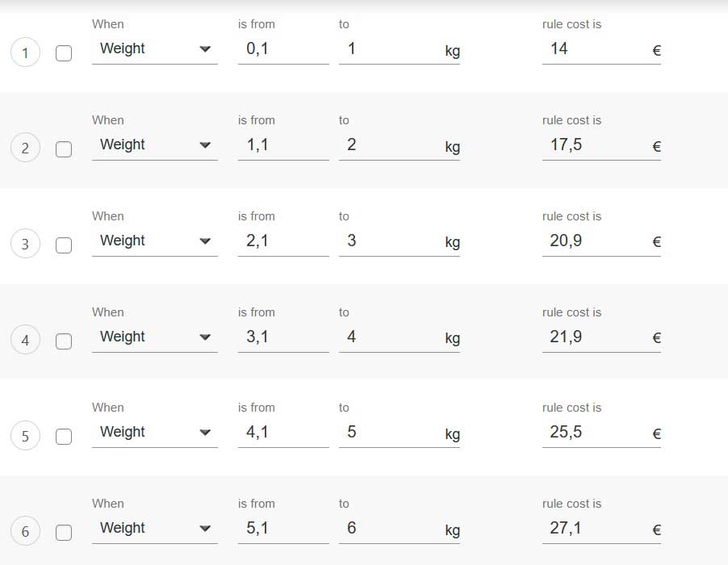
Task: Click the rule number 5 circle badge
Action: tap(25, 437)
